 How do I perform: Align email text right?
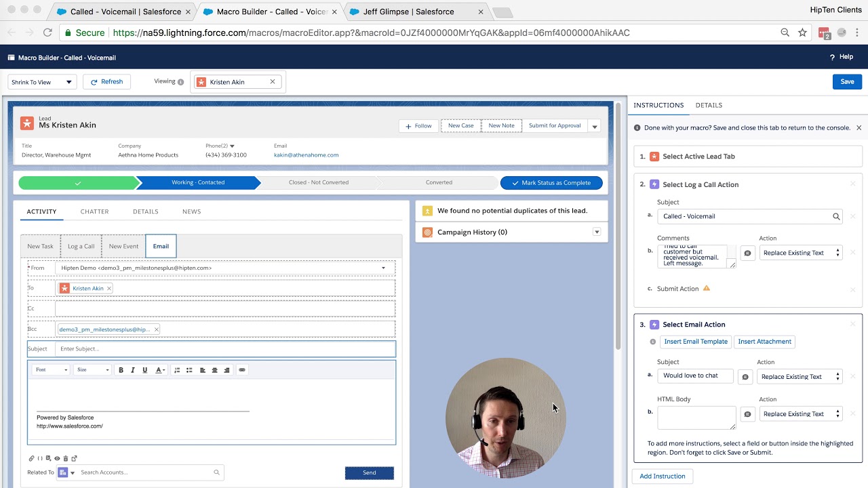coord(226,370)
